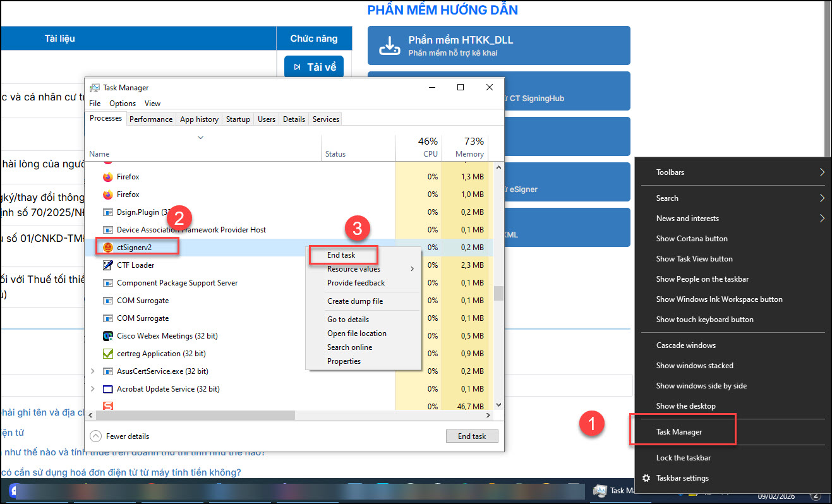Expand the AsusCertService.exe process group
832x504 pixels.
(93, 371)
